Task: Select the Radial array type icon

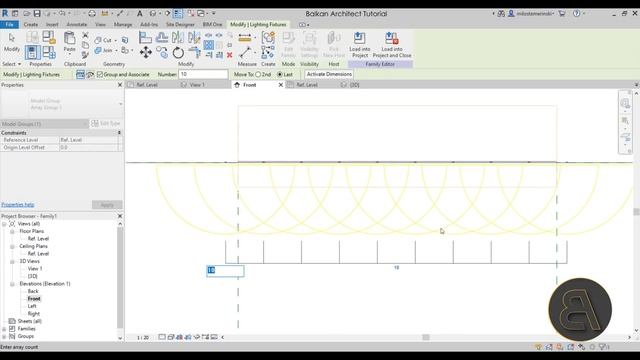Action: tap(90, 74)
